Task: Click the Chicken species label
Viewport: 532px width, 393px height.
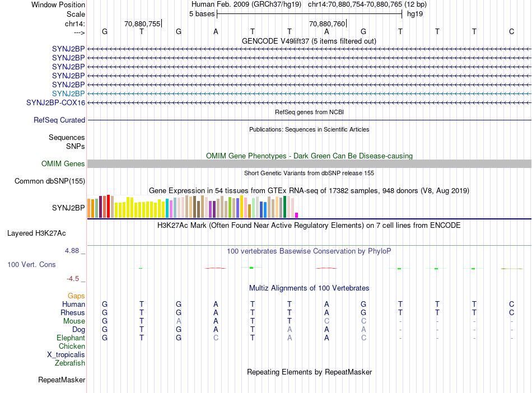Action: (x=72, y=346)
